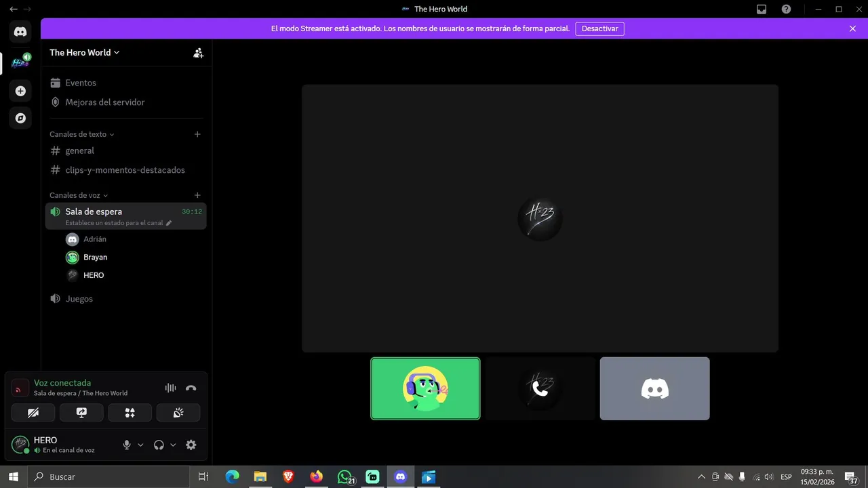Show hidden system tray icons
The width and height of the screenshot is (868, 488).
[701, 476]
